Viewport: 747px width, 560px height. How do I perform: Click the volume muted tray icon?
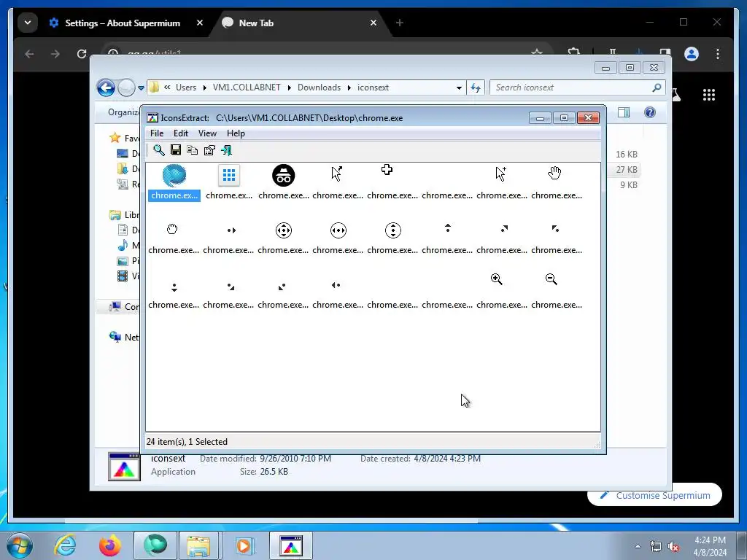click(673, 546)
